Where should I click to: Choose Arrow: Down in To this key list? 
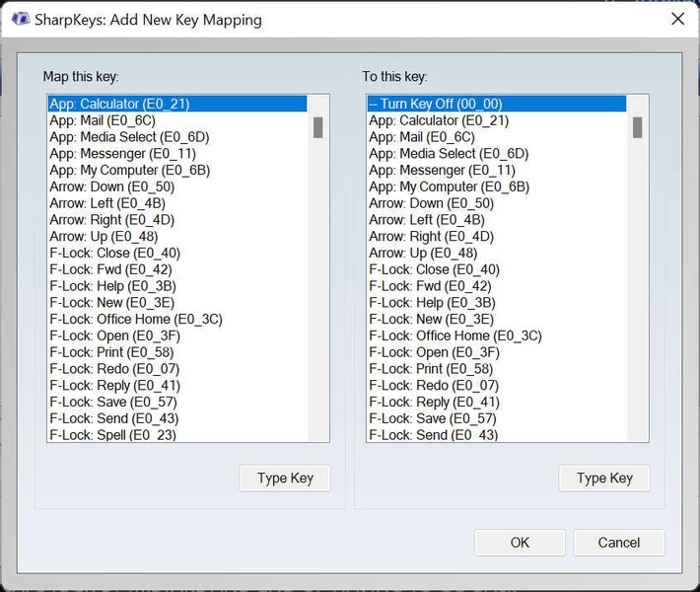(497, 203)
